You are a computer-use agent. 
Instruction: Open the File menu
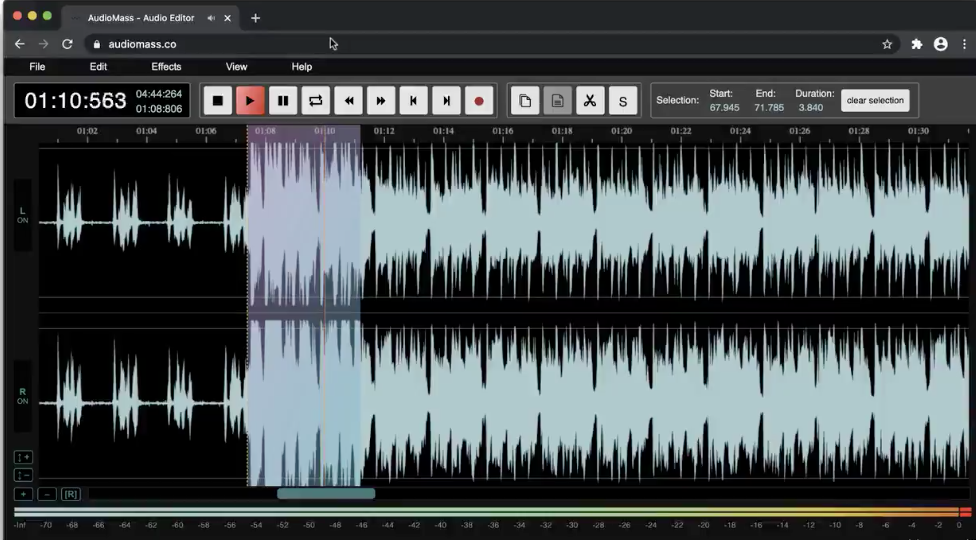[37, 67]
